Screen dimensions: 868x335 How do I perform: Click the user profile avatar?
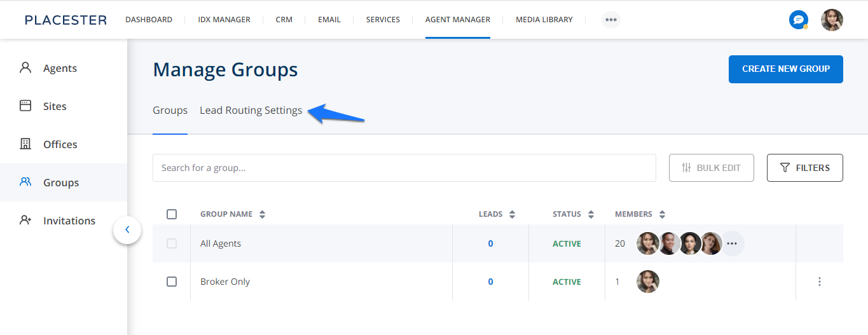coord(832,20)
